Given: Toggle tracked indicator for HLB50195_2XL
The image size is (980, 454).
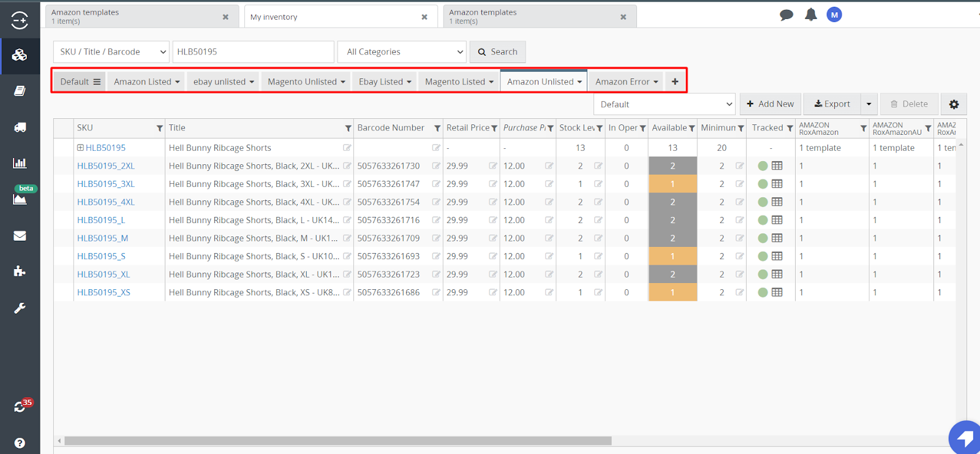Looking at the screenshot, I should [x=763, y=166].
